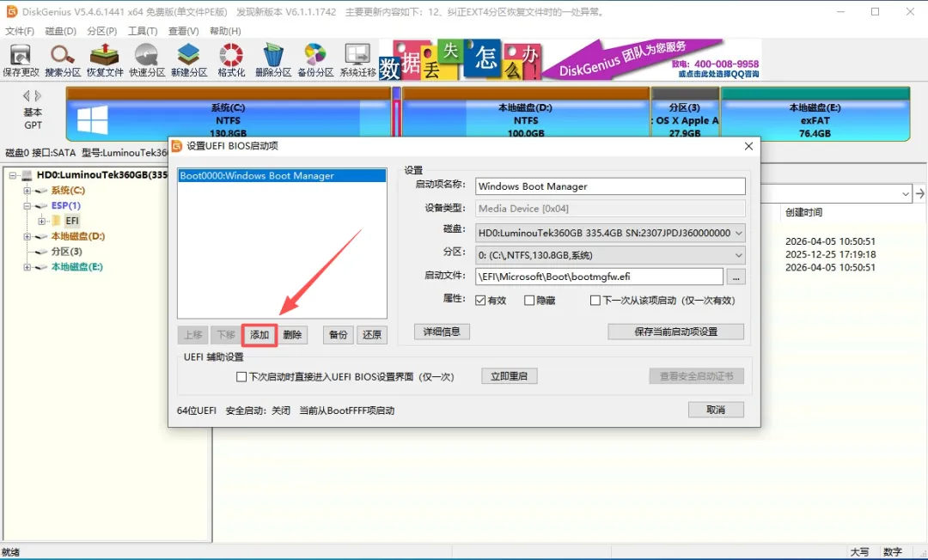Collapse the HD0:LuminouTek360GB tree node
The height and width of the screenshot is (560, 928).
[12, 175]
